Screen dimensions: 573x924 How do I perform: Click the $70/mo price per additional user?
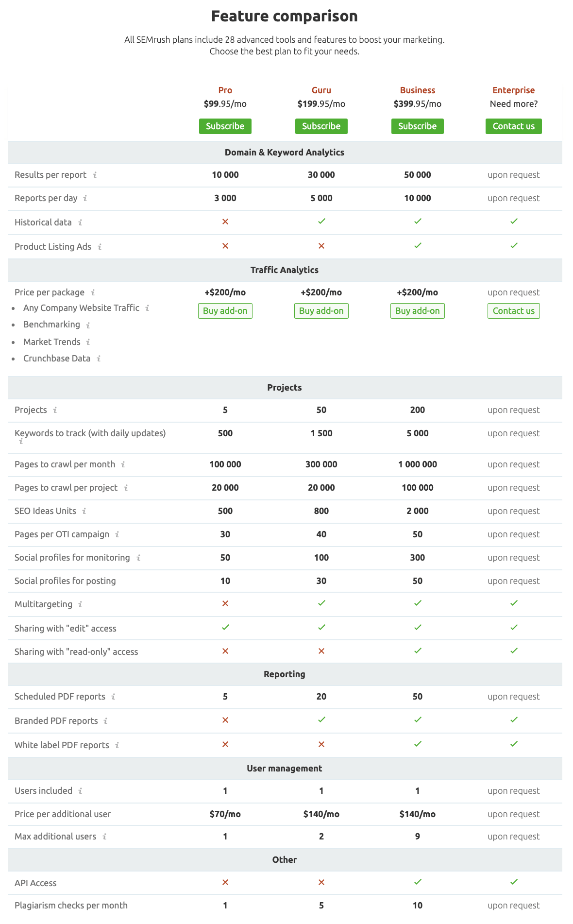(x=225, y=814)
